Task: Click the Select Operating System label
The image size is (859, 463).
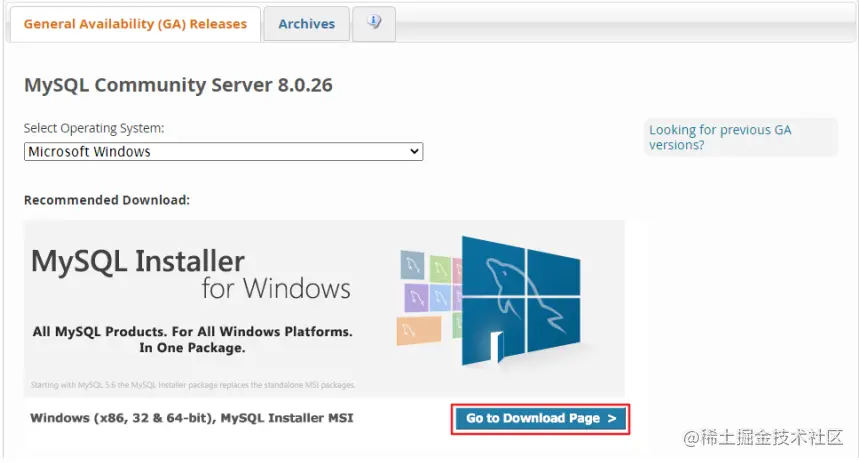Action: tap(94, 128)
